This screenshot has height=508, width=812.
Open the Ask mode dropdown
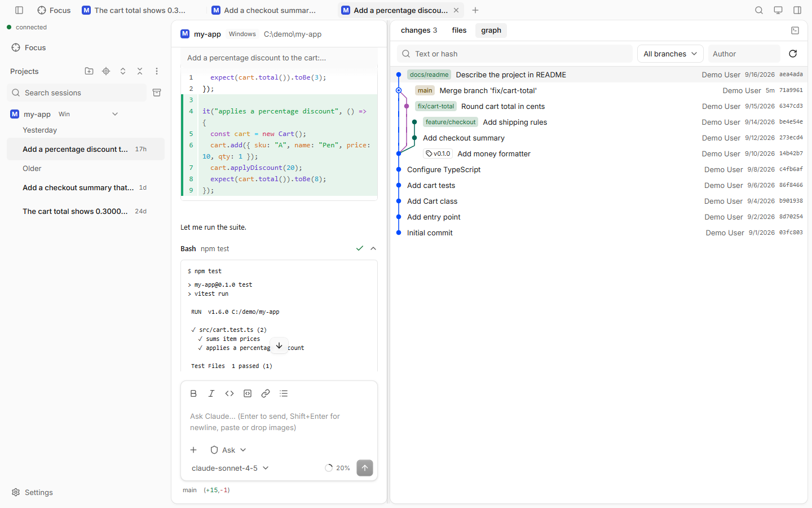coord(228,450)
